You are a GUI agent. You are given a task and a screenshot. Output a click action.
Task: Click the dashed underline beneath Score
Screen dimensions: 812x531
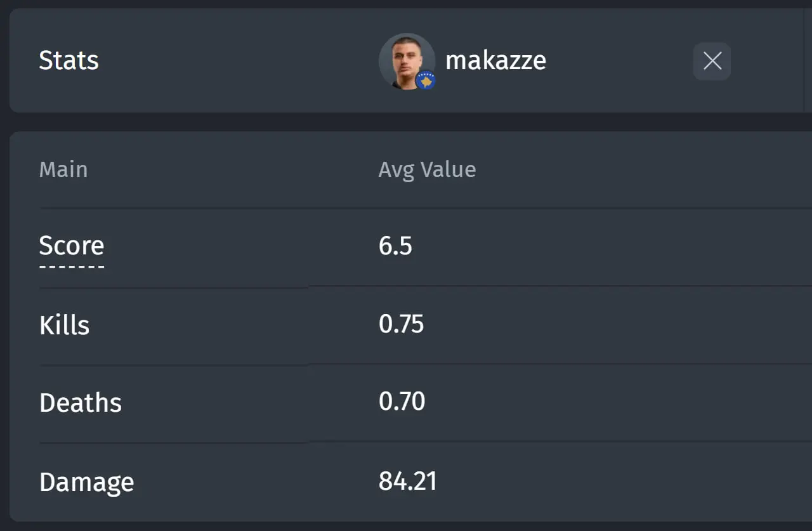click(72, 266)
